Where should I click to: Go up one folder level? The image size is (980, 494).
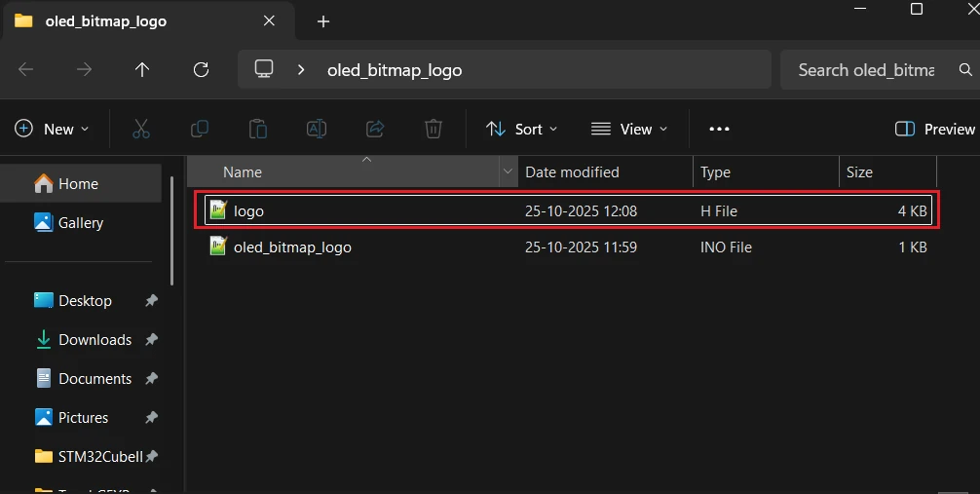[142, 70]
